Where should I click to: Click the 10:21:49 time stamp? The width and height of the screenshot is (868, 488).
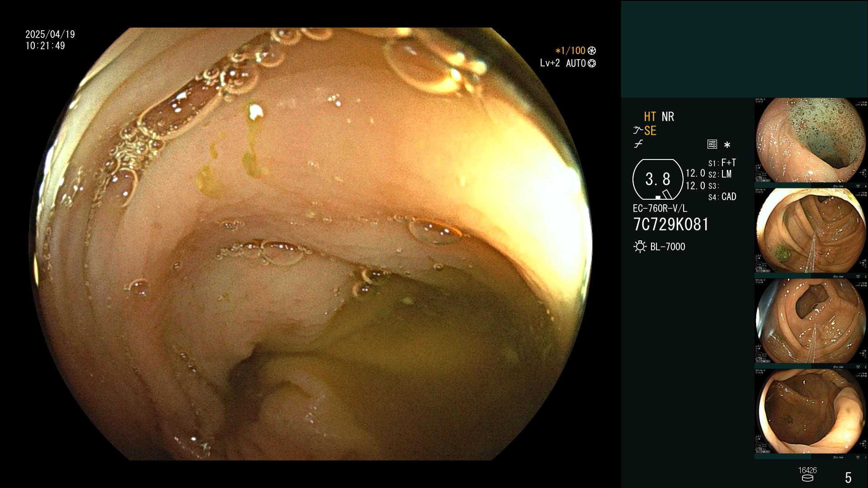tap(45, 46)
